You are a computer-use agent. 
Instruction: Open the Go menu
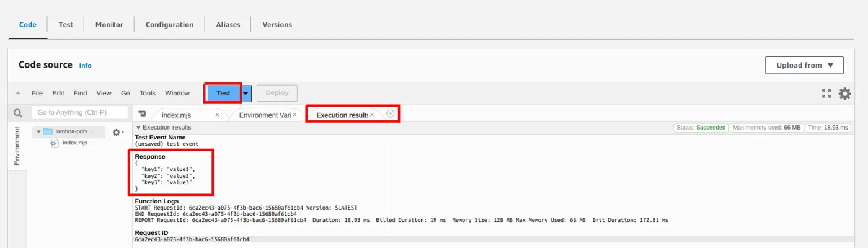click(x=125, y=94)
